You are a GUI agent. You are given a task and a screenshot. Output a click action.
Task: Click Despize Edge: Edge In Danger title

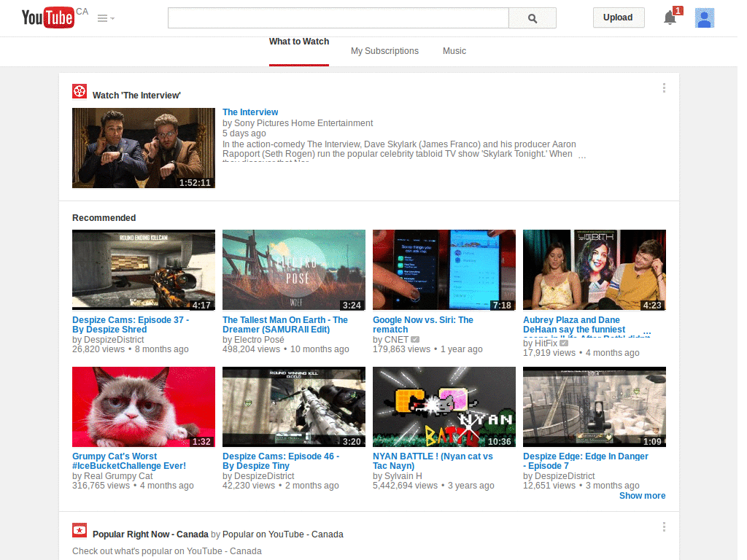tap(586, 461)
